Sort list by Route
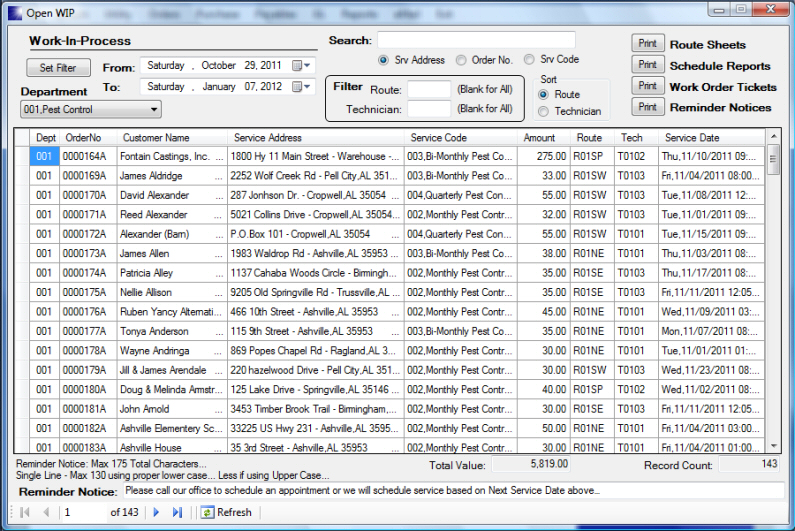The width and height of the screenshot is (795, 531). pos(544,94)
